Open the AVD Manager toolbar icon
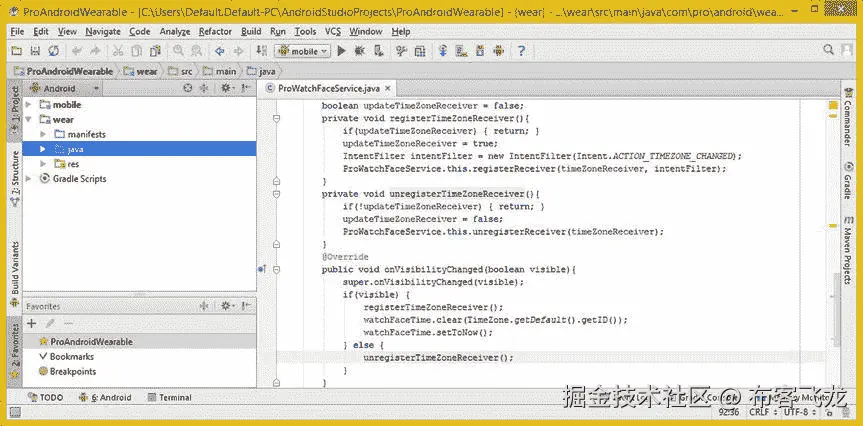Viewport: 863px width, 426px height. click(x=461, y=51)
